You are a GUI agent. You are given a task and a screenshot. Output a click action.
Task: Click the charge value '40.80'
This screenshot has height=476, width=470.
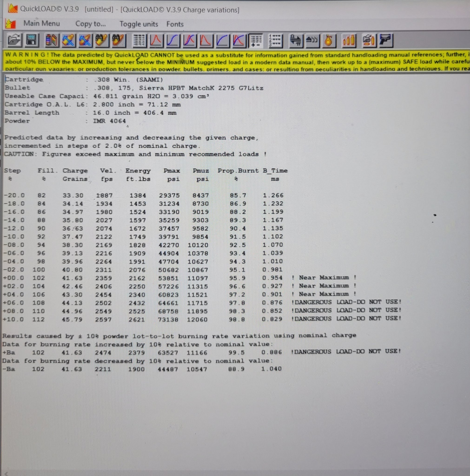point(73,270)
